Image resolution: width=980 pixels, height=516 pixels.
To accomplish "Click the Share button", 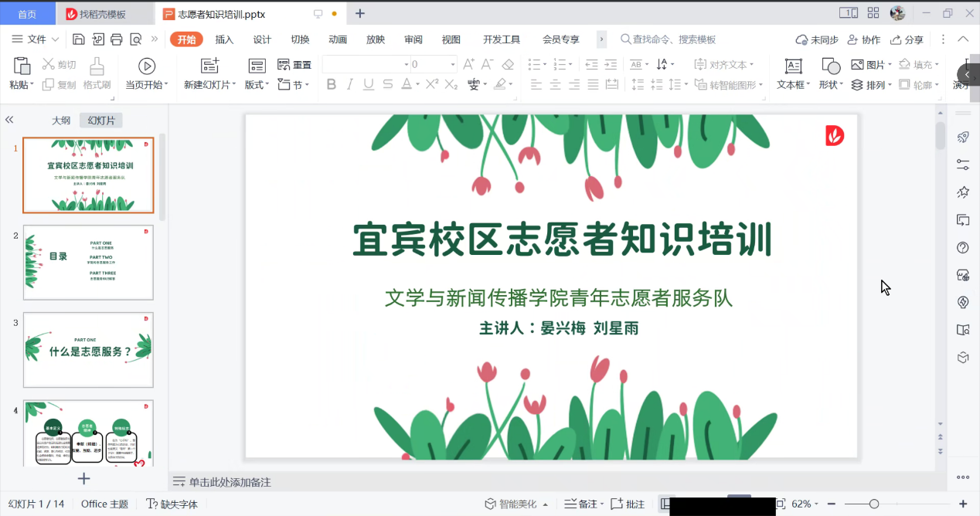I will coord(907,39).
